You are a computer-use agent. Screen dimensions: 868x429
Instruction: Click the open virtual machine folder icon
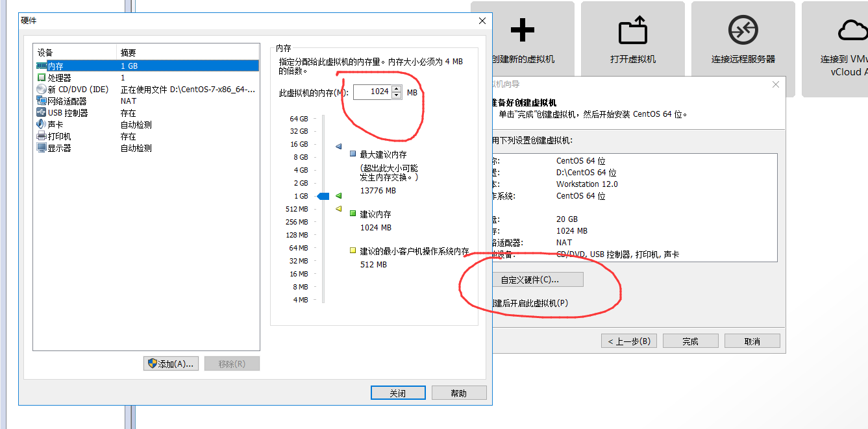[x=633, y=30]
